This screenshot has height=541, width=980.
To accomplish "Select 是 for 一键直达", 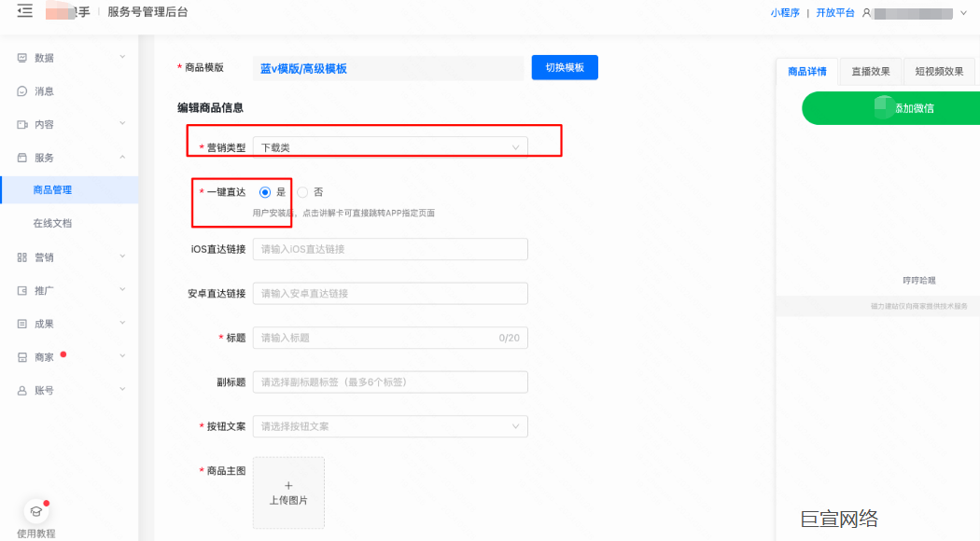I will click(x=265, y=192).
